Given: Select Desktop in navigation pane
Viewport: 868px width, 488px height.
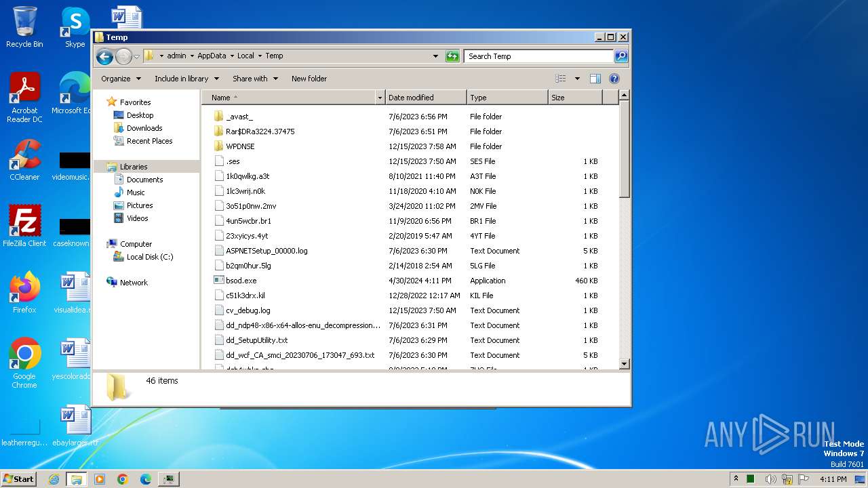Looking at the screenshot, I should pos(140,115).
